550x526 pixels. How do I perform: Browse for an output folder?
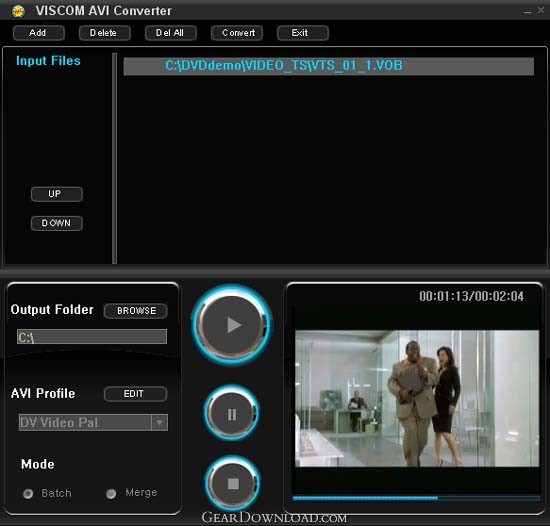click(136, 311)
